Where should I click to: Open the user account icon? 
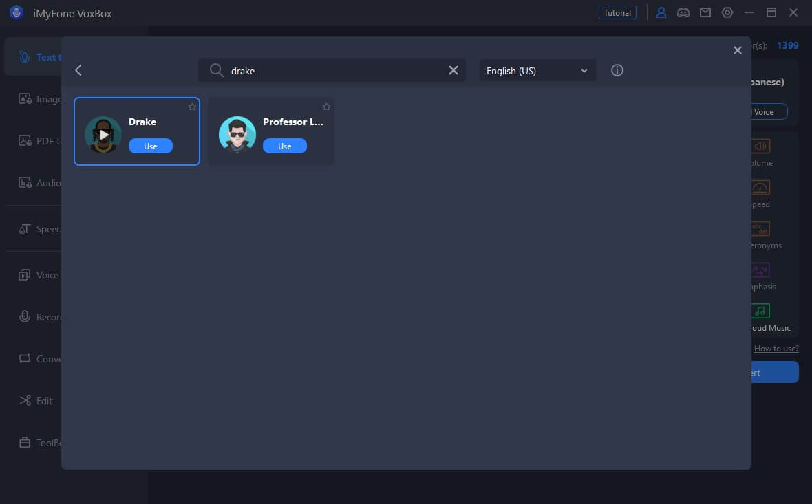point(661,12)
